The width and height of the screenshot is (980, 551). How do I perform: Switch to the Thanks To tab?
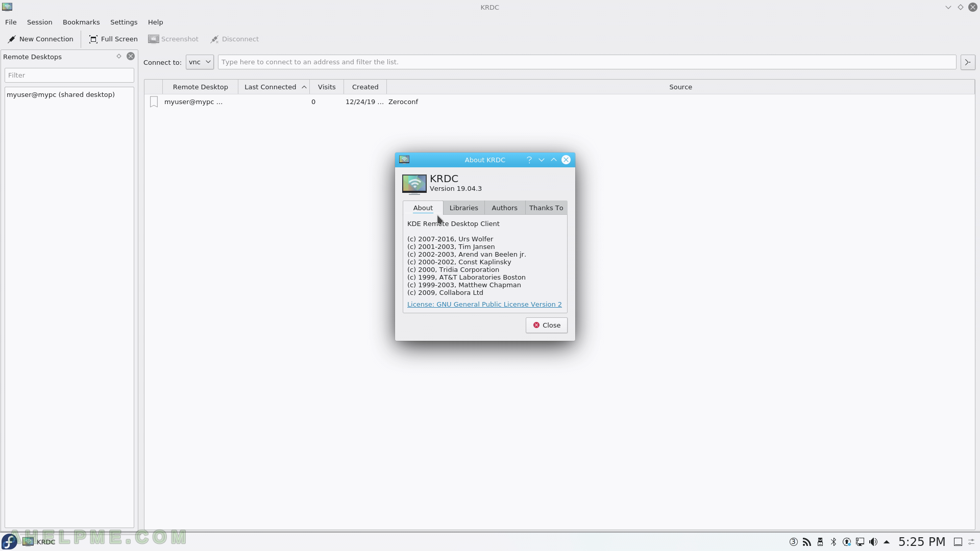[546, 208]
